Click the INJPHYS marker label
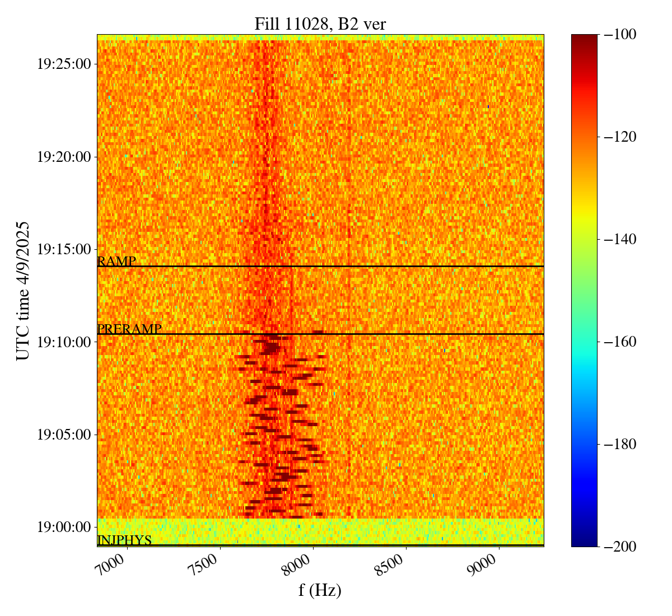Viewport: 672px width, 616px height. (124, 540)
